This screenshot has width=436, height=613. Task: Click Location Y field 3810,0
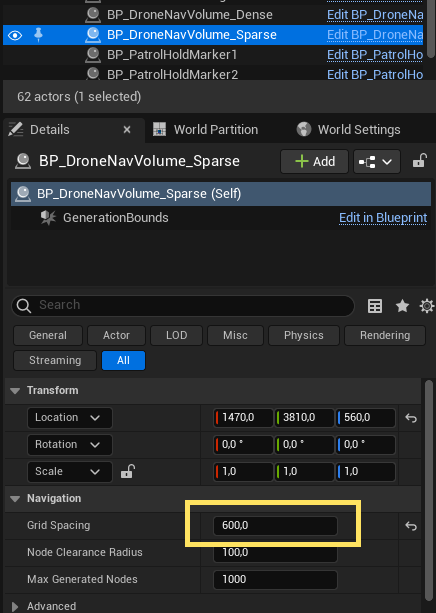tap(304, 418)
